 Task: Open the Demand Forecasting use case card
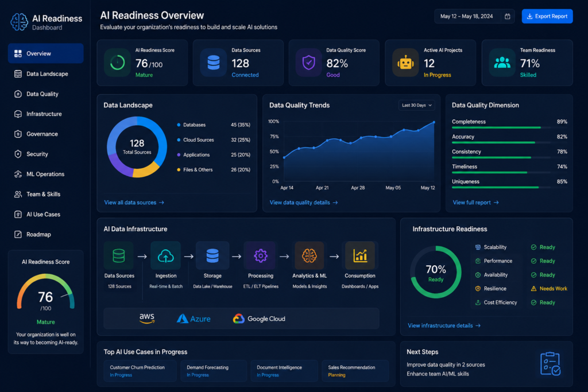pyautogui.click(x=214, y=371)
